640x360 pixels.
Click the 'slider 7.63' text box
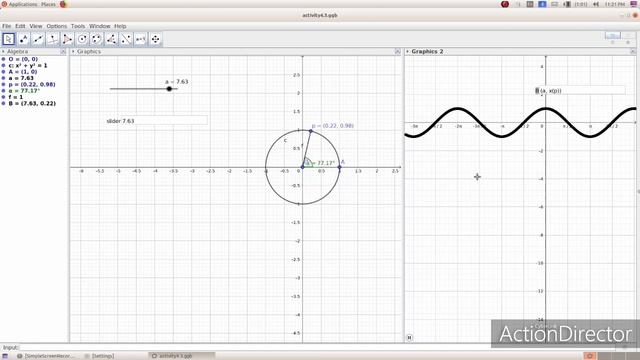[156, 121]
